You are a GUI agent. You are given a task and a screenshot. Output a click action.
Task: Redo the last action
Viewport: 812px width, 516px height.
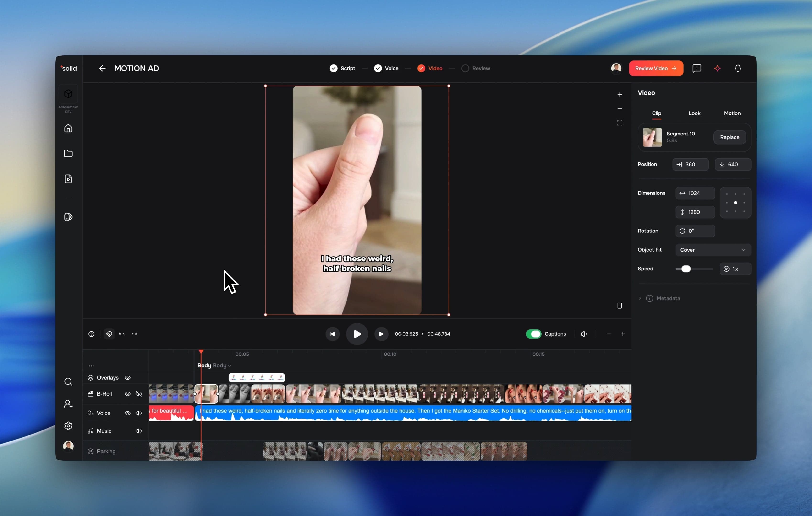pos(135,334)
